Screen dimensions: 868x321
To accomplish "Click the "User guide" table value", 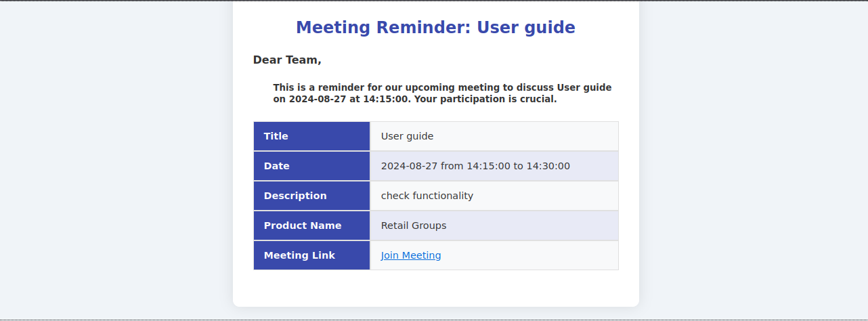I will pos(407,136).
